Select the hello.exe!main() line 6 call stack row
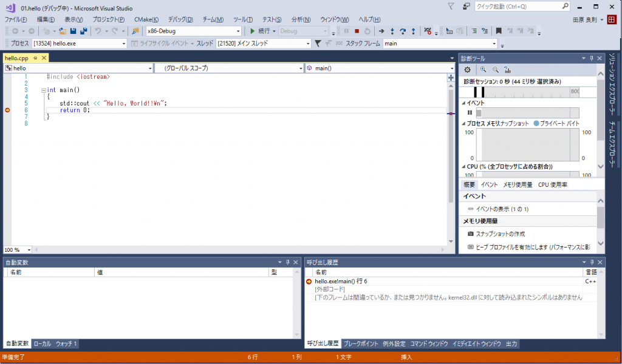622x364 pixels. (x=451, y=281)
